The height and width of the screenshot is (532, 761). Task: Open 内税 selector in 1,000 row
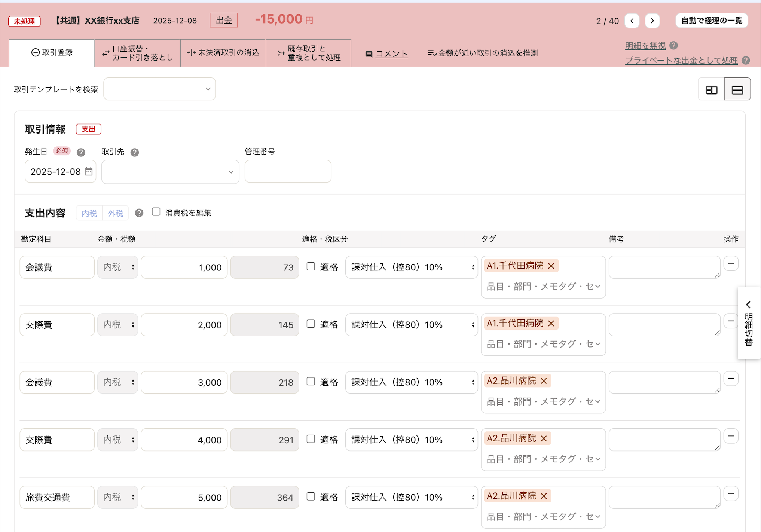[117, 267]
